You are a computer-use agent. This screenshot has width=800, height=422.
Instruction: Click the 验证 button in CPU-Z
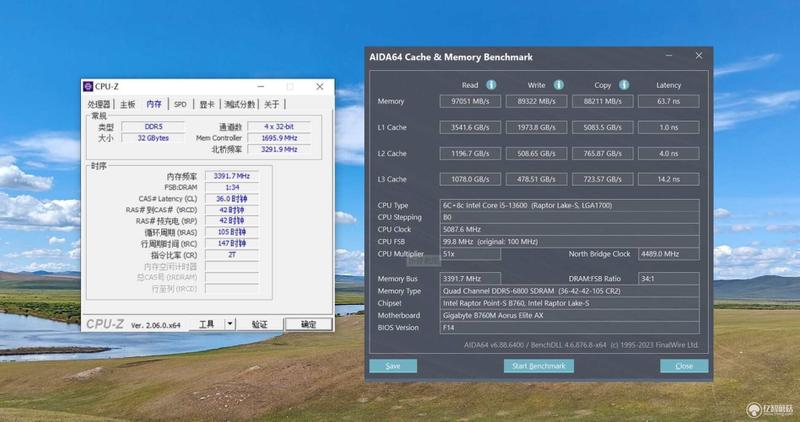[260, 324]
